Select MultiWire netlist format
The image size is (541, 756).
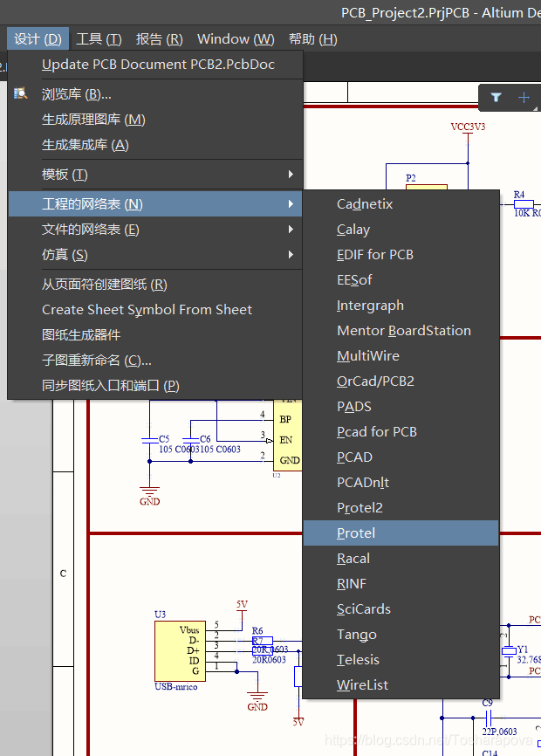coord(401,356)
